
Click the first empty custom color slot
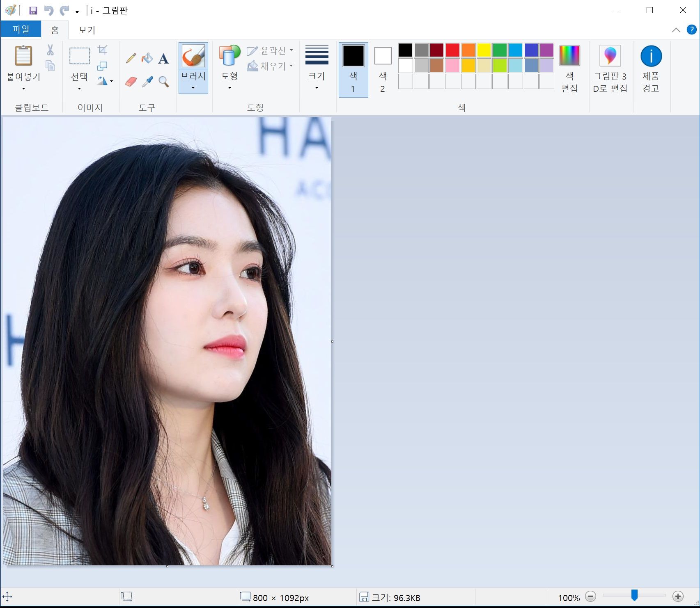coord(405,81)
